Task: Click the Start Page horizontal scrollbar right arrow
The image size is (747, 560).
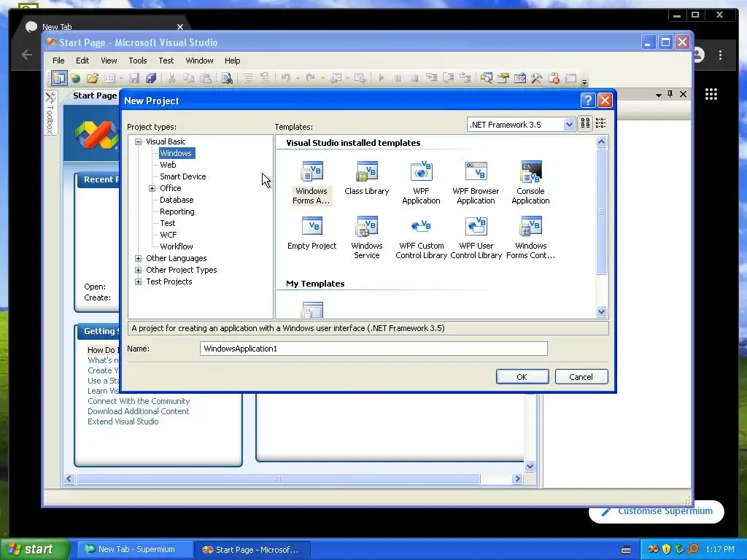Action: [518, 478]
